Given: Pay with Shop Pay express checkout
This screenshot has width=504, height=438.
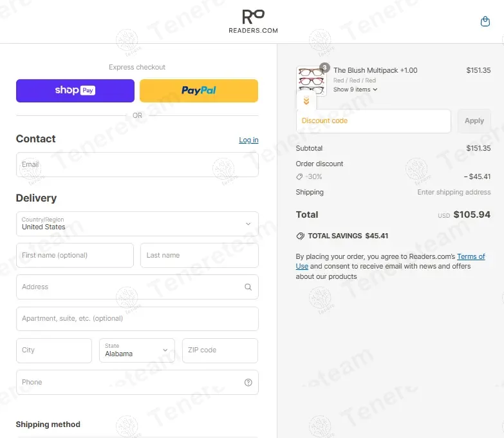Looking at the screenshot, I should tap(75, 91).
